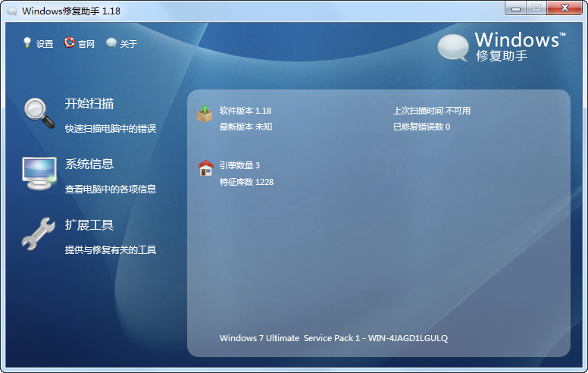Click the lightbulb icon beside 设置

coord(27,42)
